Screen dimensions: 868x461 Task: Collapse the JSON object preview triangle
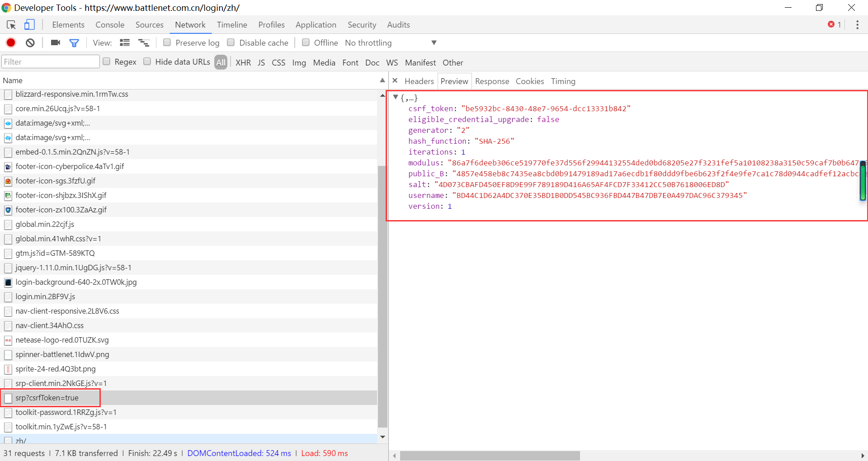(x=396, y=97)
